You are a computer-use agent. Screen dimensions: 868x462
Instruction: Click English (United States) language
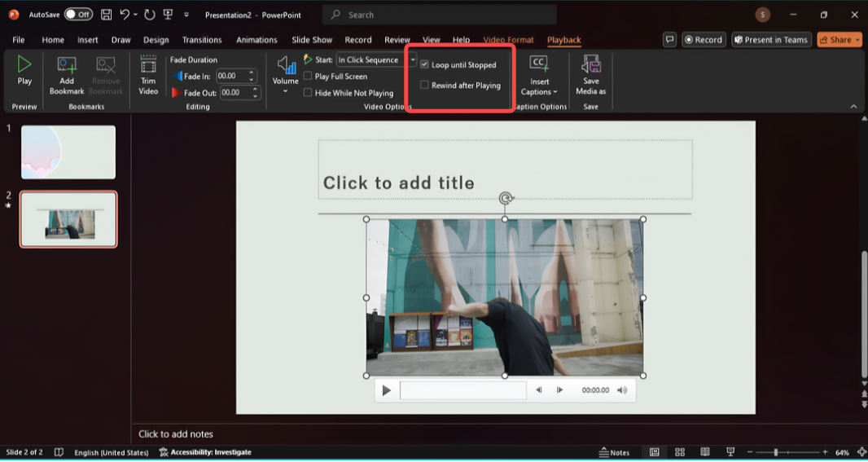[112, 452]
